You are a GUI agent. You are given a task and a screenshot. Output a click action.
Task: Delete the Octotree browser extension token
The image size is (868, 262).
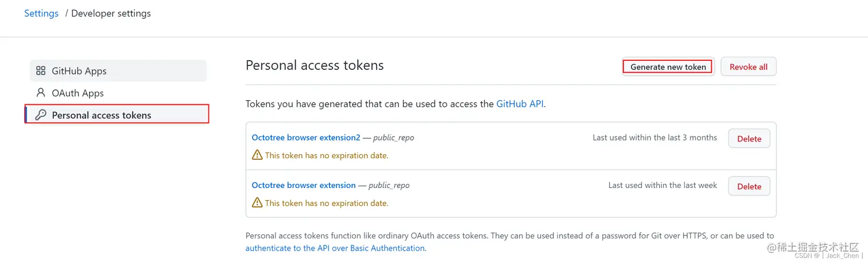(749, 186)
